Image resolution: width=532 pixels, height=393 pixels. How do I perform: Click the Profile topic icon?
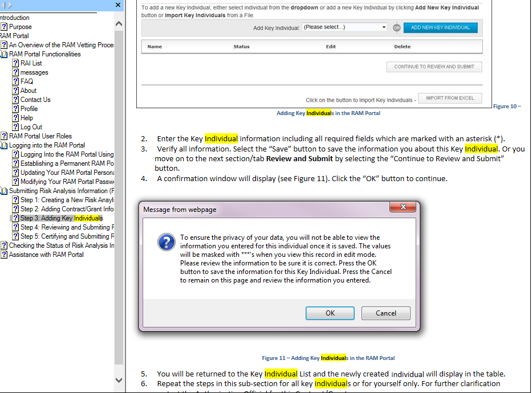pyautogui.click(x=15, y=109)
